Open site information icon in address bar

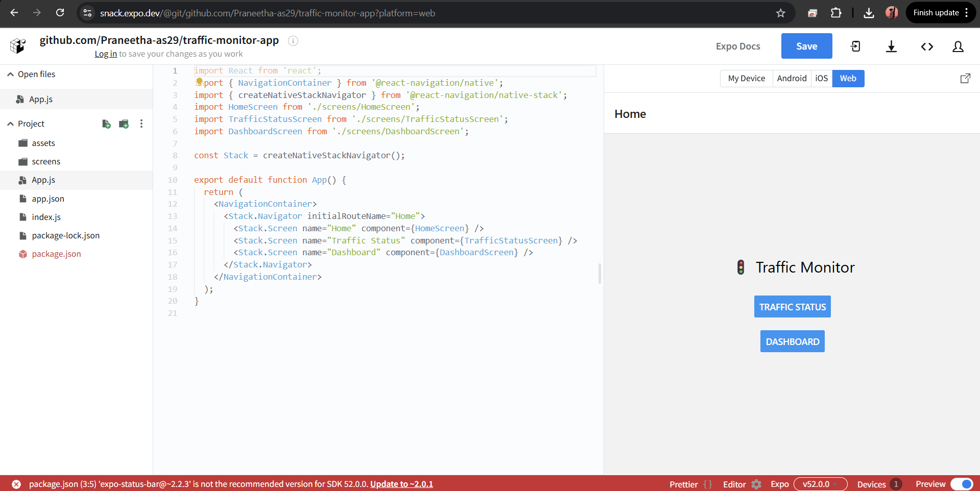87,13
